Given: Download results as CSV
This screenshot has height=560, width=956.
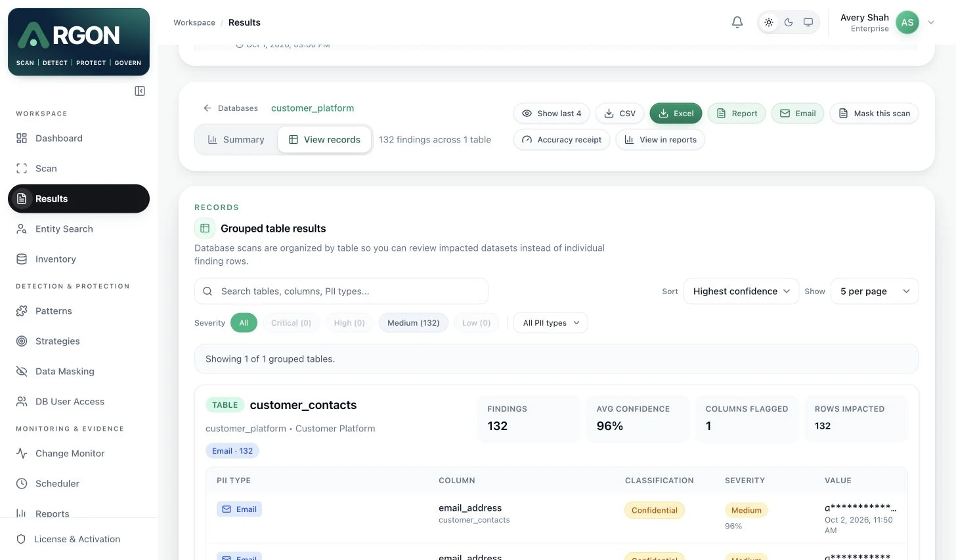Looking at the screenshot, I should (x=619, y=114).
